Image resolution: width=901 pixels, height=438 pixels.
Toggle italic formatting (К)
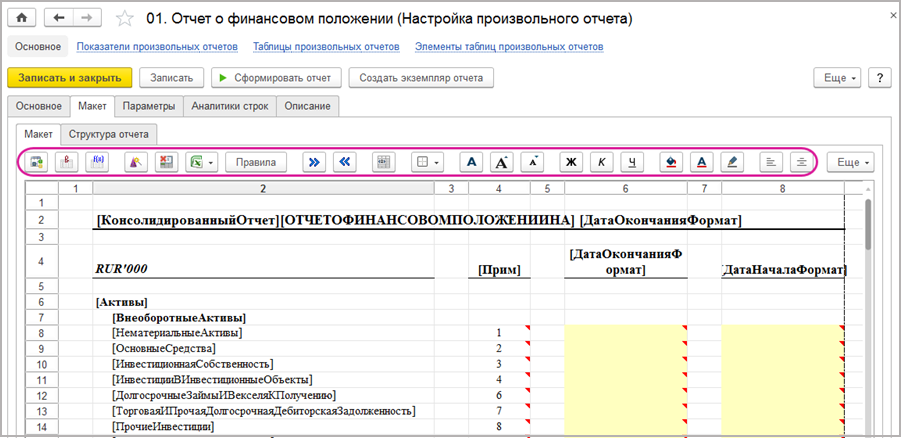pos(602,161)
